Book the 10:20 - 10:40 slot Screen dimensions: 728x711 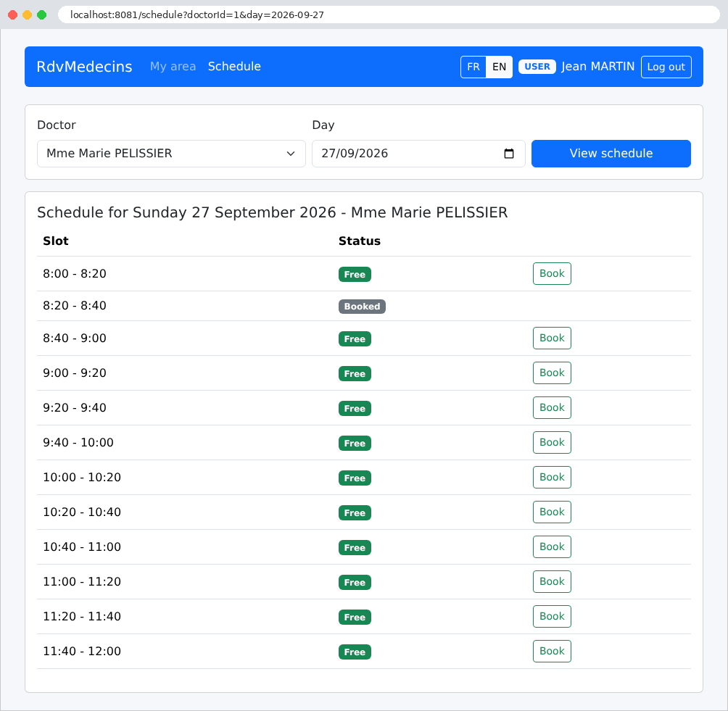point(552,512)
